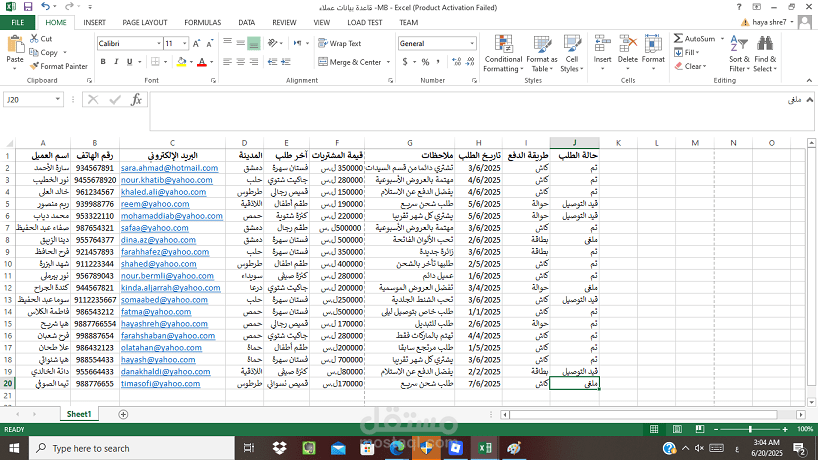The height and width of the screenshot is (460, 818).
Task: Open the Format as Table gallery
Action: [542, 54]
